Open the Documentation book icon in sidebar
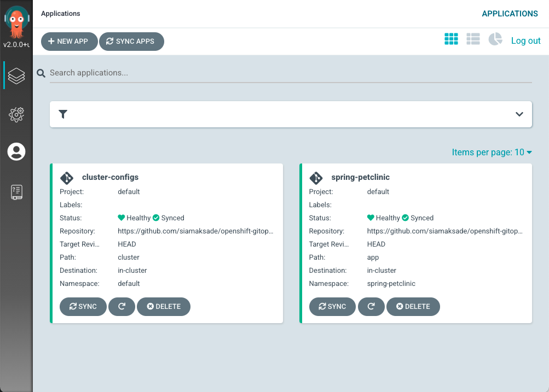Image resolution: width=549 pixels, height=392 pixels. [x=16, y=192]
